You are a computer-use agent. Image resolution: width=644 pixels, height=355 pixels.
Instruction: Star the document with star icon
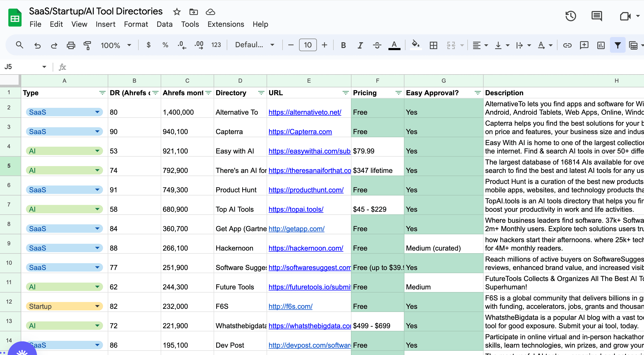[x=177, y=12]
